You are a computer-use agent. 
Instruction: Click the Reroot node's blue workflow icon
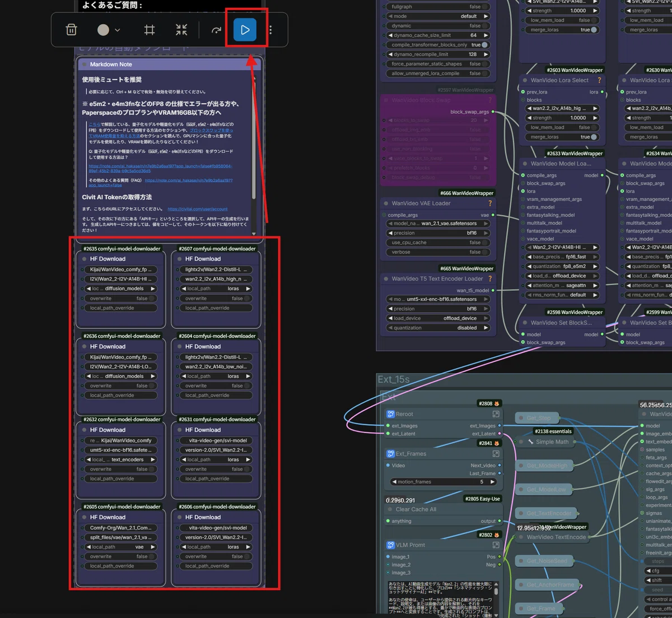(x=390, y=414)
